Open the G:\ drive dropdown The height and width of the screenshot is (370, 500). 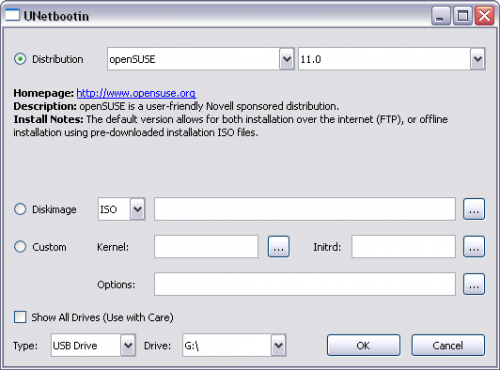pos(234,345)
